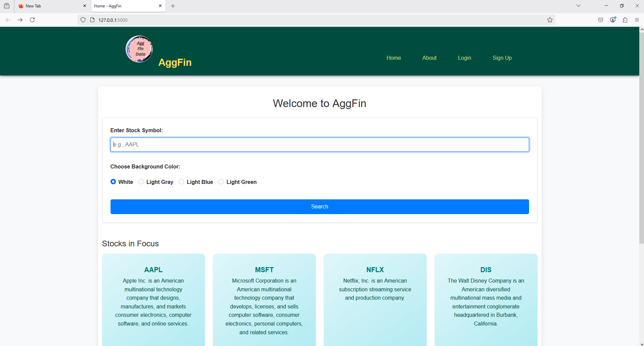This screenshot has height=346, width=644.
Task: Go forward with the browser forward arrow
Action: [20, 20]
